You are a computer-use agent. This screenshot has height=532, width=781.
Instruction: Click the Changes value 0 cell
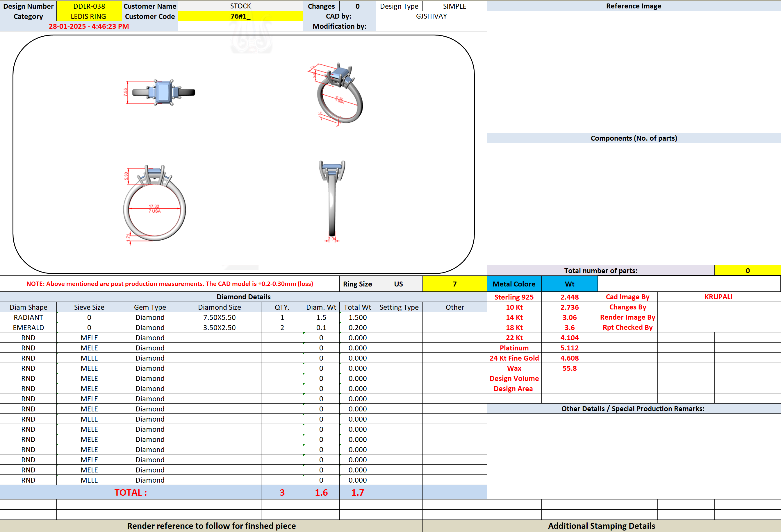(358, 6)
